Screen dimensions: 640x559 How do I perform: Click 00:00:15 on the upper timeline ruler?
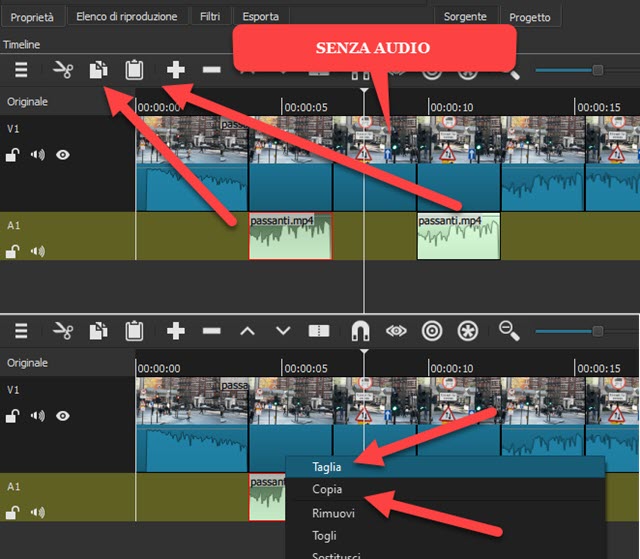pos(598,107)
